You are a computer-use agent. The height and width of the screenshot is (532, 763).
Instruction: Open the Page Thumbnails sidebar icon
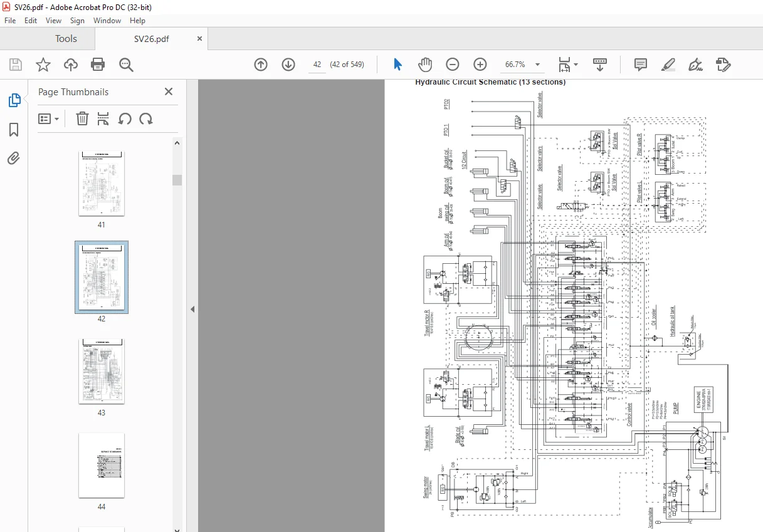point(14,100)
